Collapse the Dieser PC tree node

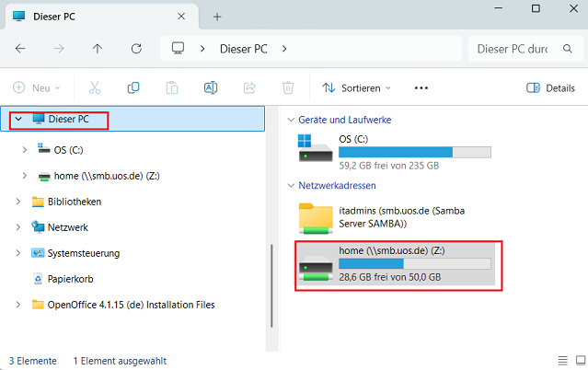[x=18, y=120]
